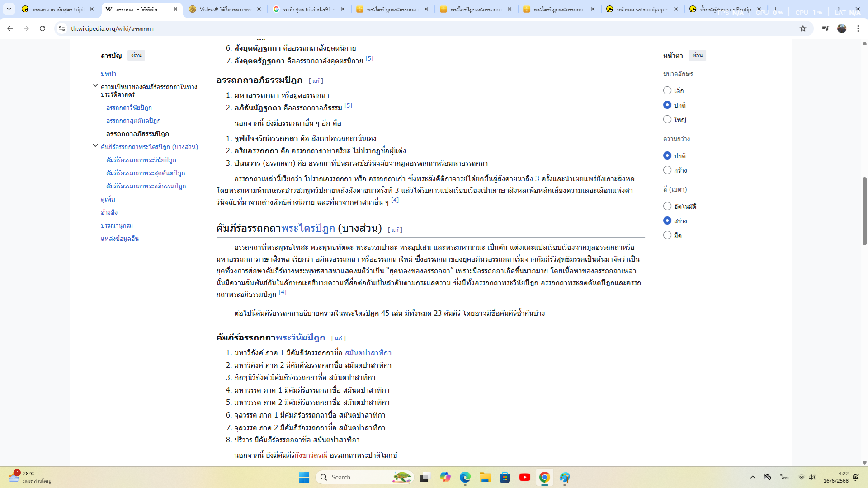Open the OneDrive tray icon
Image resolution: width=868 pixels, height=488 pixels.
pos(767,477)
